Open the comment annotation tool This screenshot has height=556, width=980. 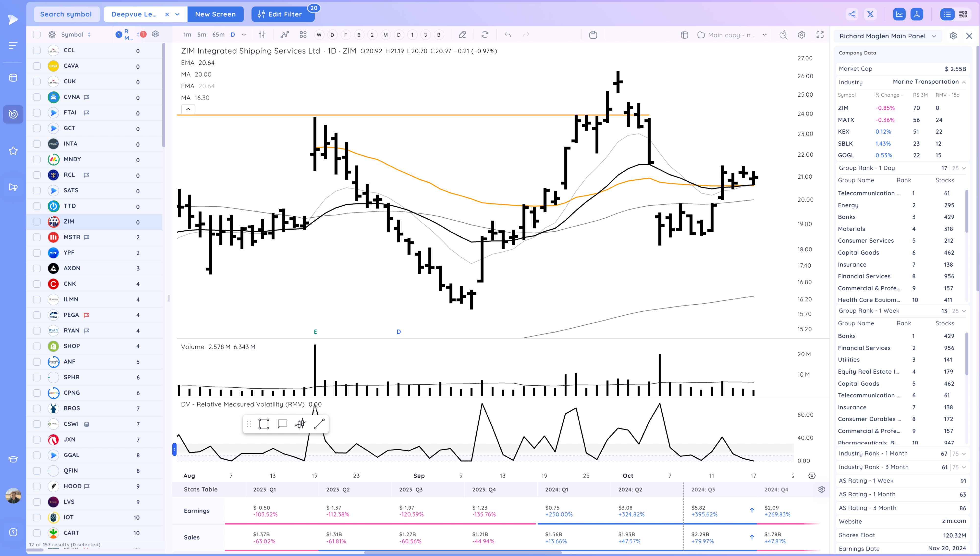click(282, 424)
